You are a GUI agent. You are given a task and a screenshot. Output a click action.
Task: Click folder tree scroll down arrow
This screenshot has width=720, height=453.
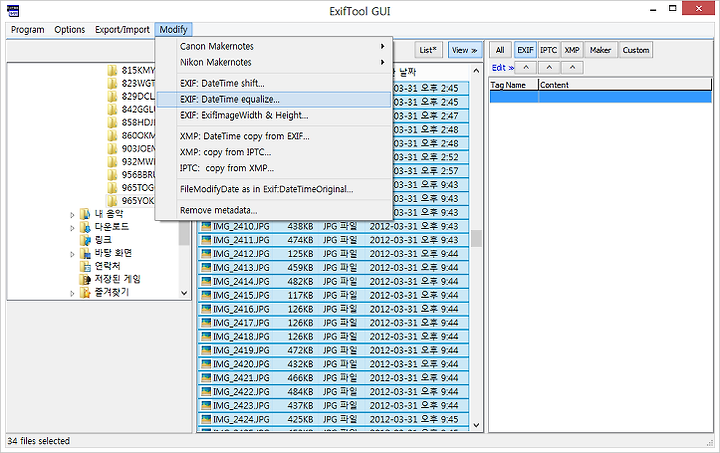[x=184, y=293]
